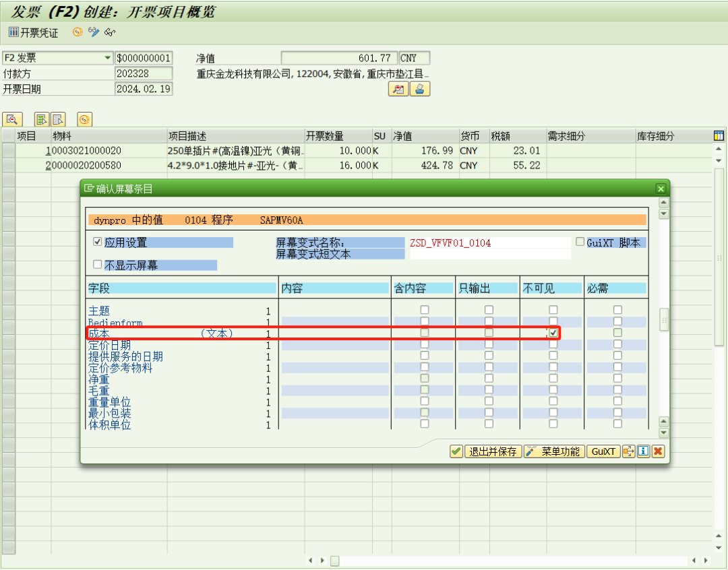Click the stamp icon next to header detail

(x=420, y=89)
